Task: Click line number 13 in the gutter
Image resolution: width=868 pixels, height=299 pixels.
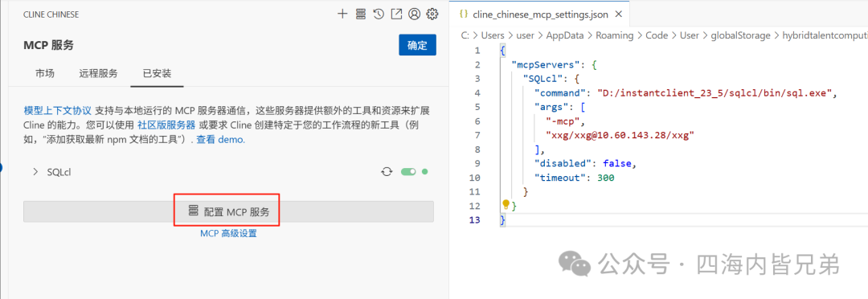Action: coord(474,220)
